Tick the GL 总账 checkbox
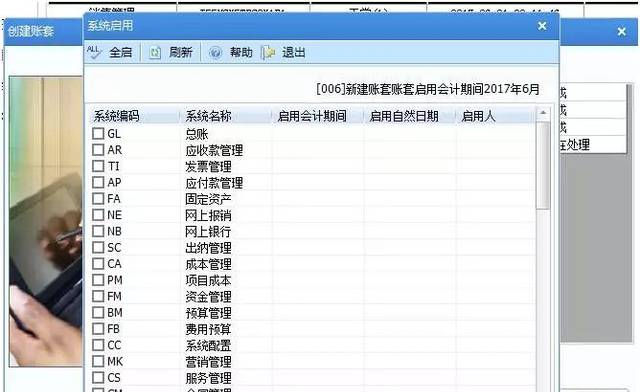Viewport: 640px width, 392px height. coord(98,134)
